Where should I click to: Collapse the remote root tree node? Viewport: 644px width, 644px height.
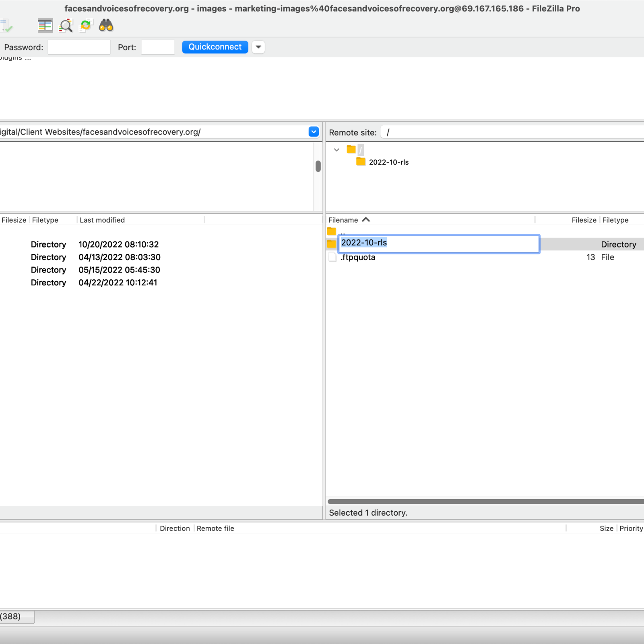pyautogui.click(x=336, y=150)
